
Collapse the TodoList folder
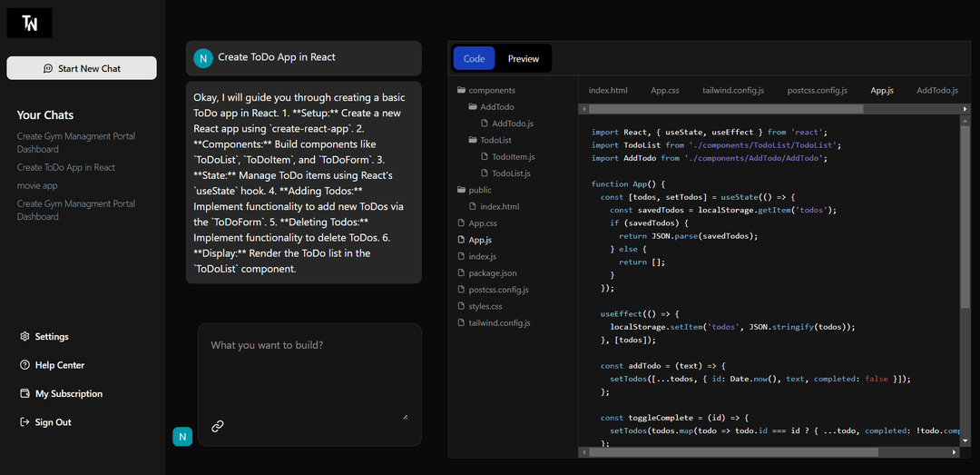click(491, 140)
